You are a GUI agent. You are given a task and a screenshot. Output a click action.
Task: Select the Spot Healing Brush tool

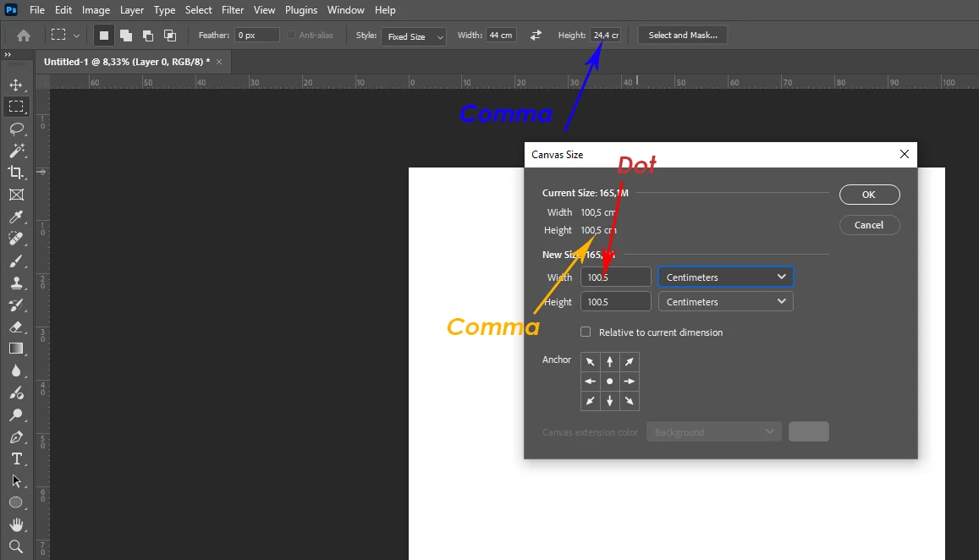coord(16,239)
